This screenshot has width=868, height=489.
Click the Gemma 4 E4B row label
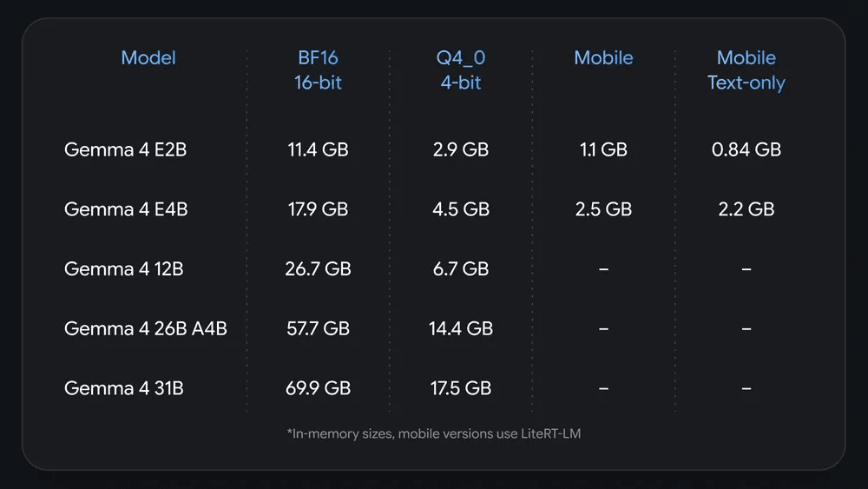coord(126,209)
